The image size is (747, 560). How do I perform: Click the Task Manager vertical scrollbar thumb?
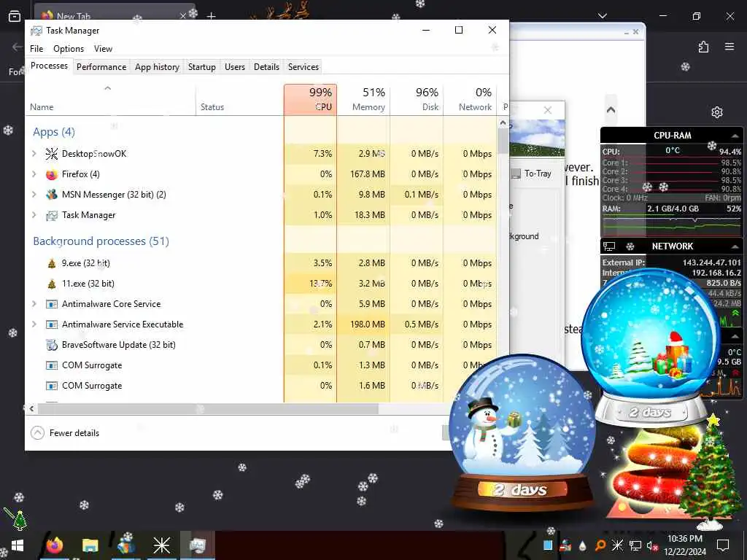point(503,141)
